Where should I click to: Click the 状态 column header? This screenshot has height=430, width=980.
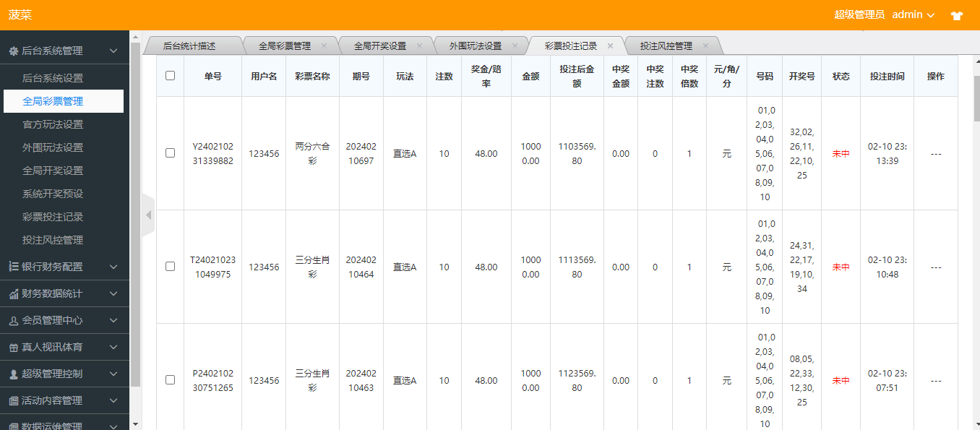(841, 76)
